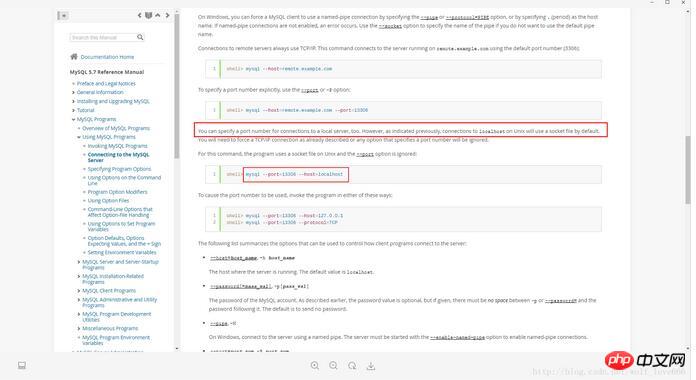Go to next page arrow in sidebar header

click(167, 16)
